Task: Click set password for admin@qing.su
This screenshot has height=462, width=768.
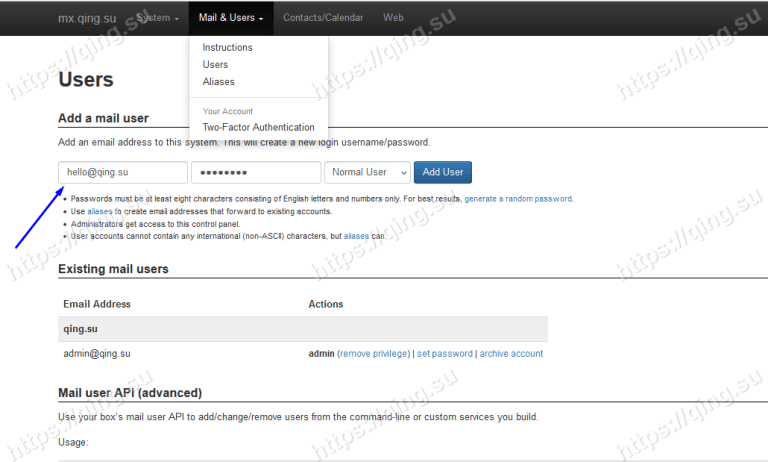Action: 444,354
